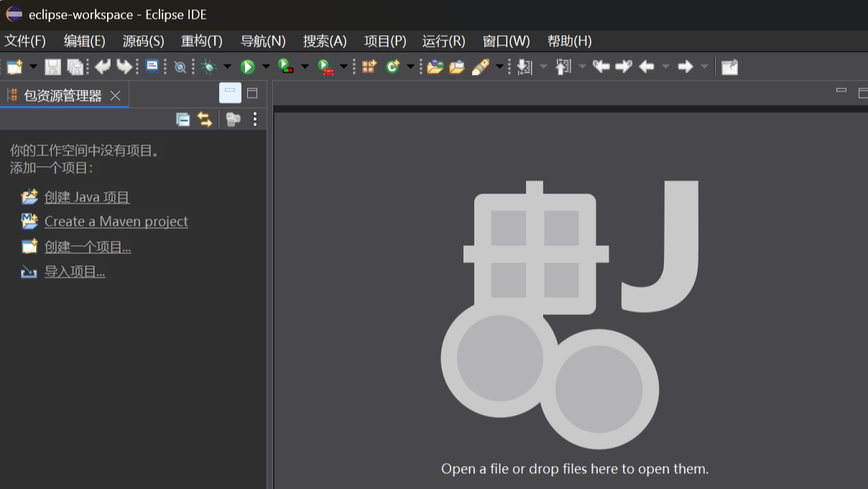Click the New Java Package icon

coord(369,67)
